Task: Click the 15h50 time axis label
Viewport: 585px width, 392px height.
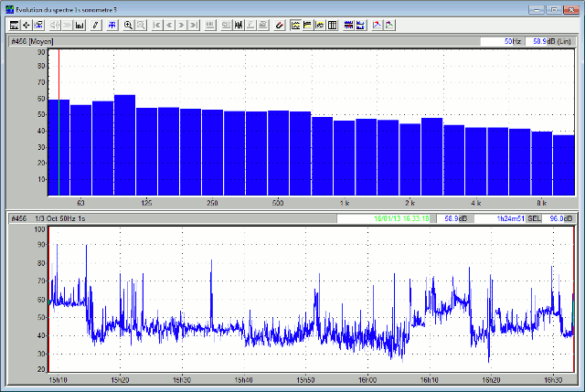Action: point(305,380)
